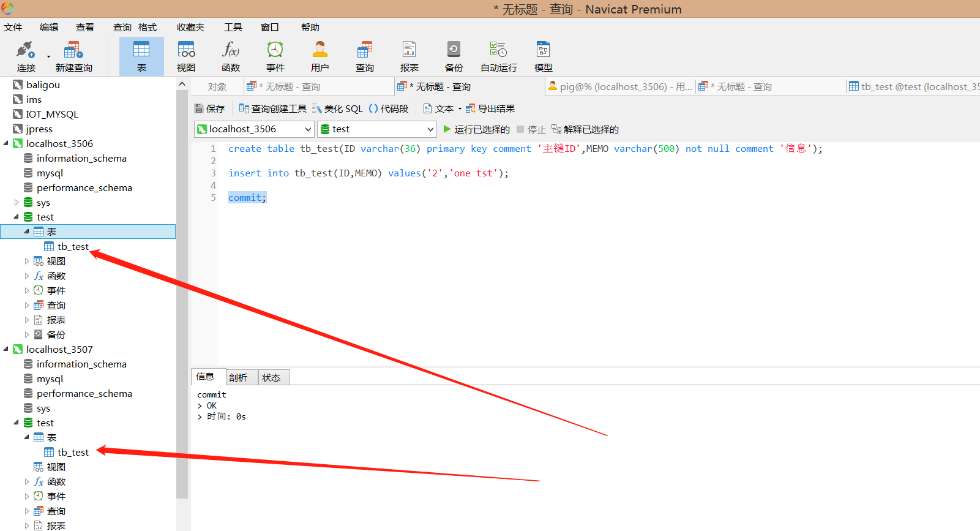The image size is (980, 531).
Task: Open the 帮助 (Help) menu
Action: pos(310,27)
